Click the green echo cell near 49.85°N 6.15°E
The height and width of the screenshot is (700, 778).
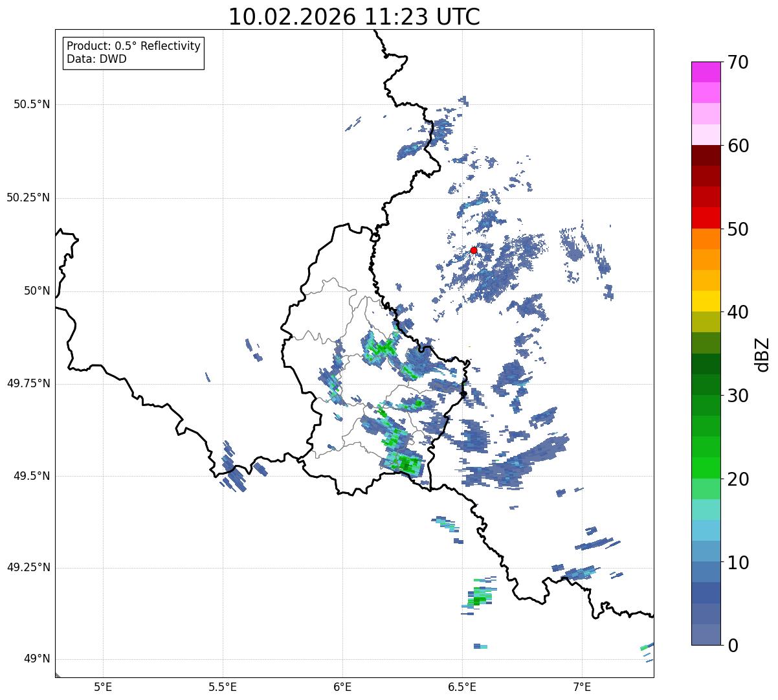coord(382,348)
